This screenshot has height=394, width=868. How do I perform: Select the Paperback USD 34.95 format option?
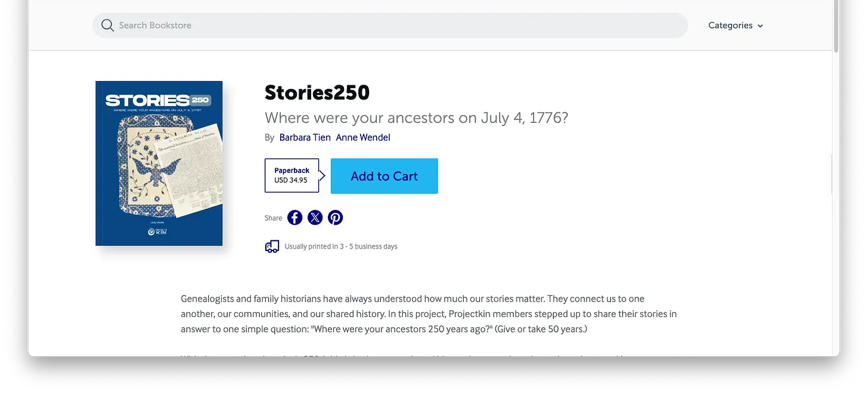(x=292, y=175)
